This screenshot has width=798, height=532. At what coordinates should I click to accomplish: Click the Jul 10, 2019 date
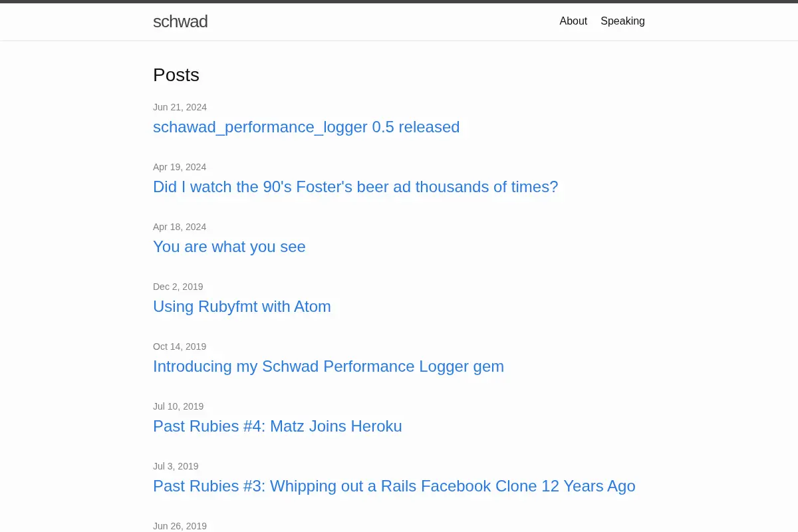click(178, 406)
